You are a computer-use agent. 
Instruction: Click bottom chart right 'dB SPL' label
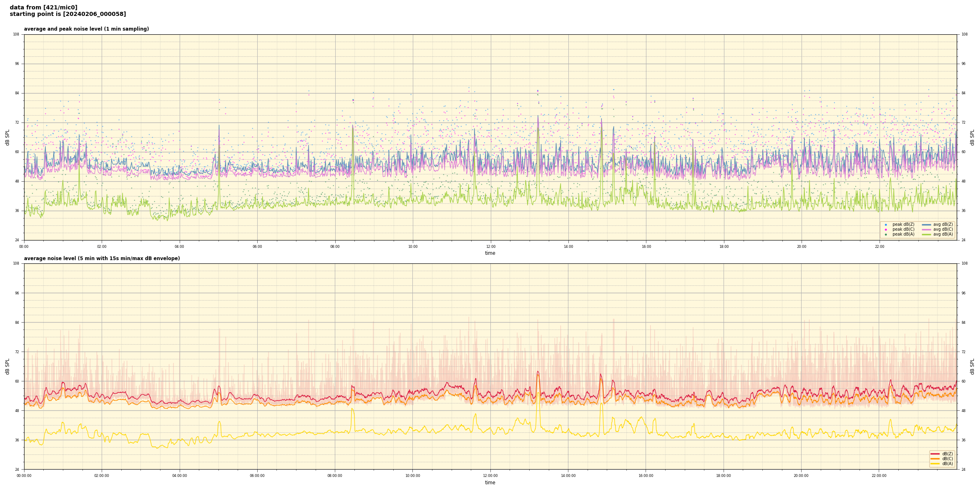972,366
